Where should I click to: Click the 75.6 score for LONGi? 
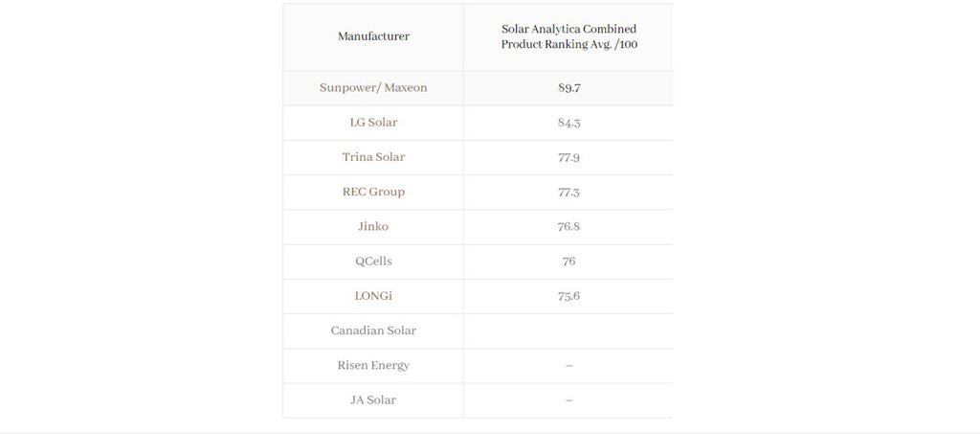tap(568, 296)
